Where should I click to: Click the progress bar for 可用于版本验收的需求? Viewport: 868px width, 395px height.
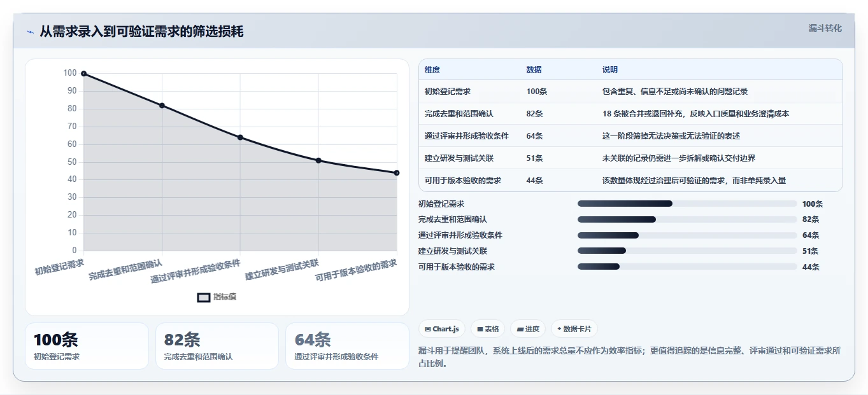687,267
